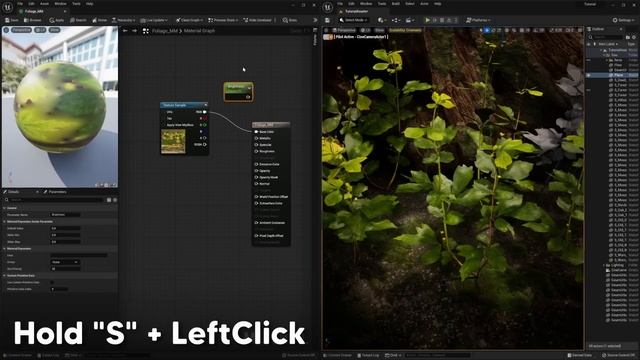Image resolution: width=640 pixels, height=360 pixels.
Task: Click Perspective button in material preview viewport
Action: click(x=21, y=30)
